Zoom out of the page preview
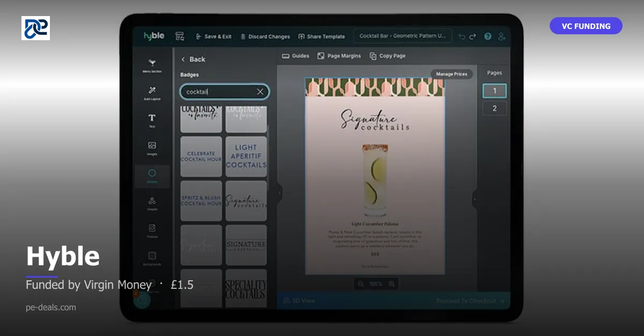This screenshot has width=644, height=336. [x=361, y=283]
